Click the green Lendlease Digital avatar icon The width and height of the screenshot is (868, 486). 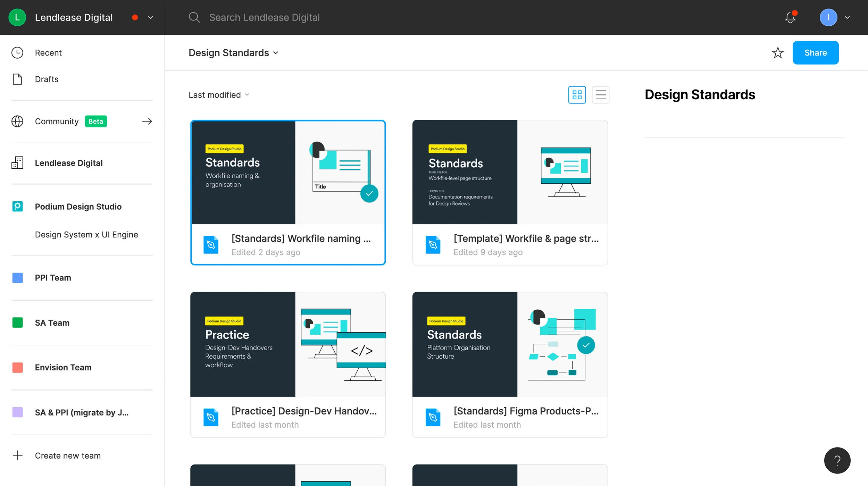click(17, 17)
